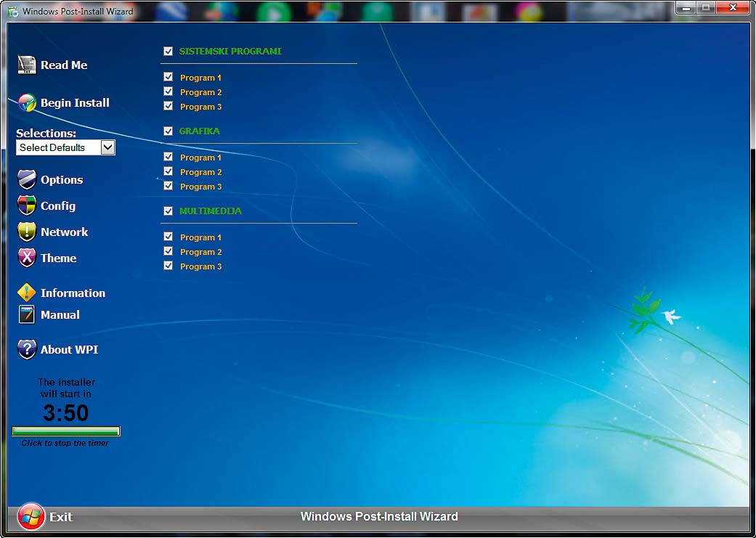The width and height of the screenshot is (756, 538).
Task: Click the 3:50 countdown timer
Action: [66, 412]
